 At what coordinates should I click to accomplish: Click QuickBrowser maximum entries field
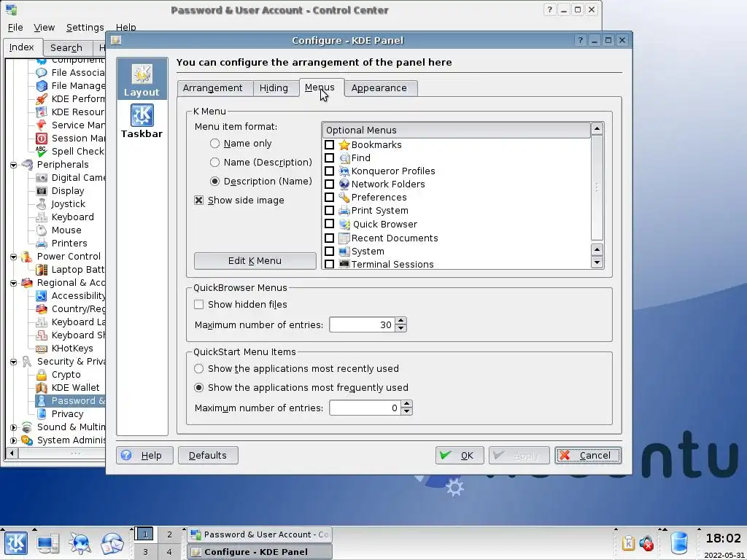[362, 324]
